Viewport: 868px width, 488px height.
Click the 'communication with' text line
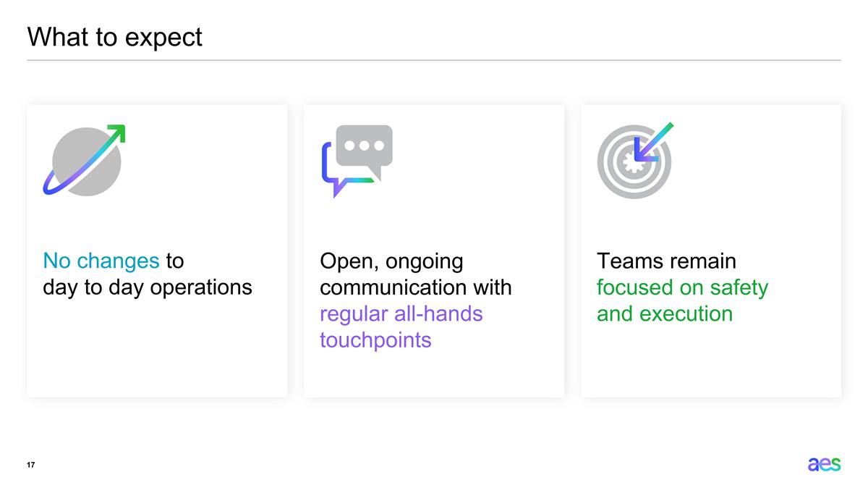(x=415, y=287)
